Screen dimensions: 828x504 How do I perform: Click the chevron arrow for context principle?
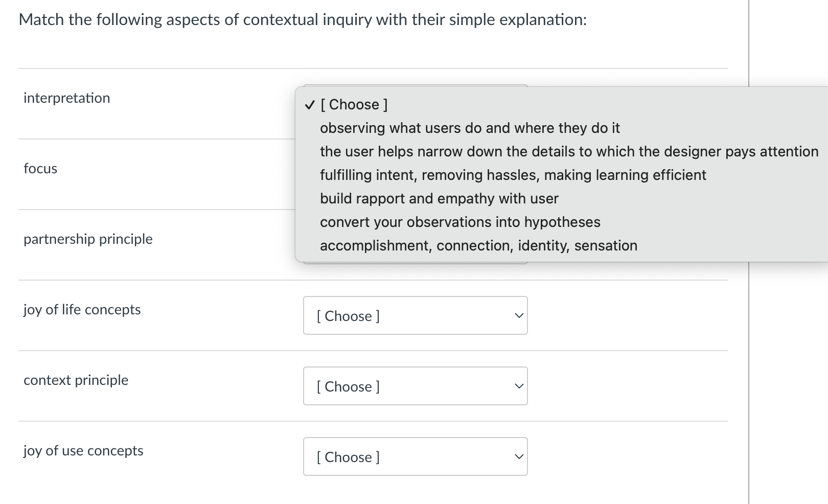519,386
